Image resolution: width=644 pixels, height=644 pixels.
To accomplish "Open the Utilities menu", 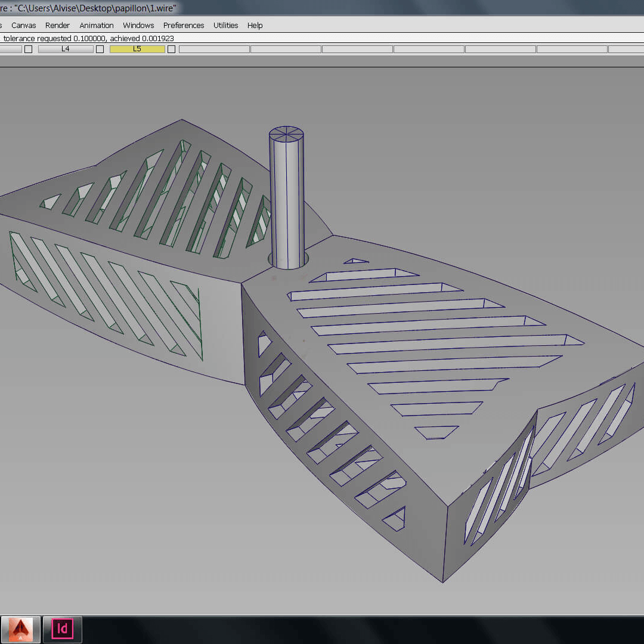I will 225,25.
